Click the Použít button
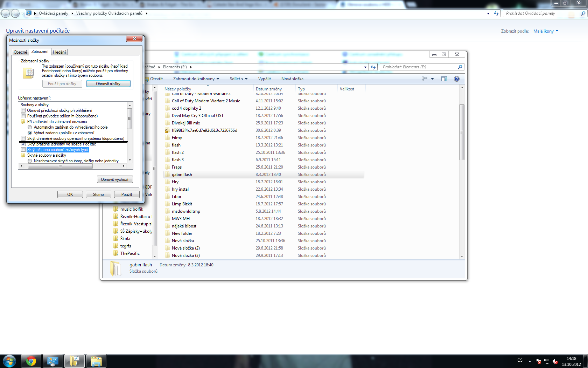 [x=127, y=195]
